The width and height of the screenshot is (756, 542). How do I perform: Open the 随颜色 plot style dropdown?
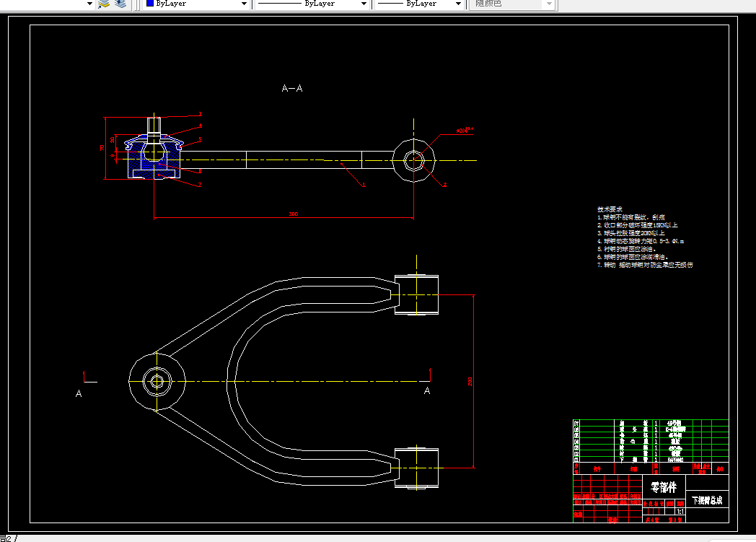(x=549, y=4)
